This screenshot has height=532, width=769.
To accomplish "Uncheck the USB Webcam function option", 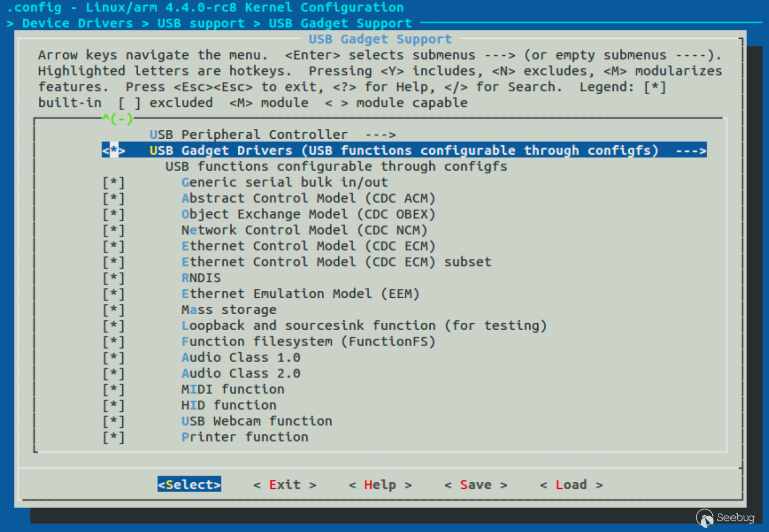I will (114, 421).
